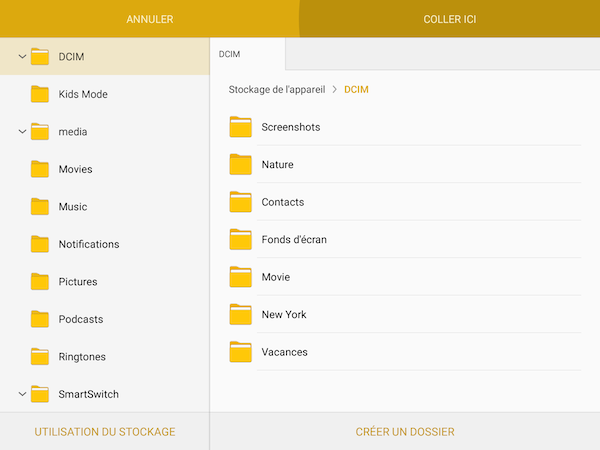This screenshot has width=600, height=450.
Task: Click the Music folder icon
Action: pyautogui.click(x=40, y=207)
